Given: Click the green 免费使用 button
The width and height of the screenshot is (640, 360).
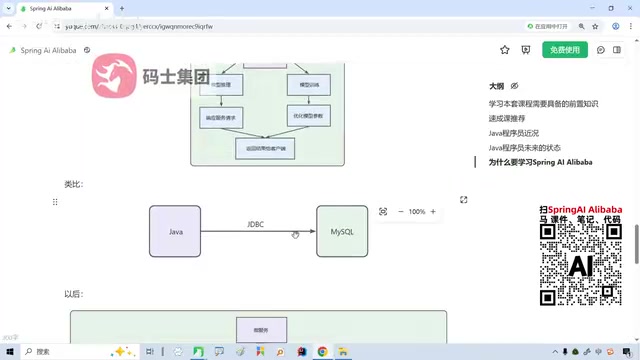Looking at the screenshot, I should click(565, 50).
